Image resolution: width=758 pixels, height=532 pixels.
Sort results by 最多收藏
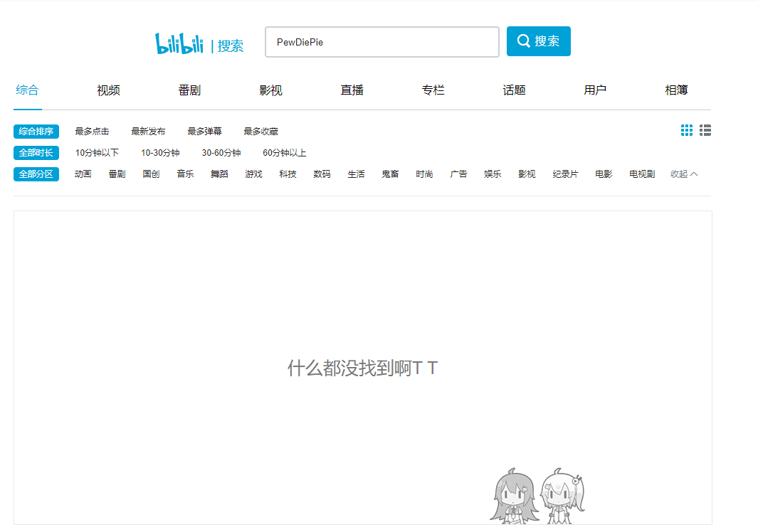pos(261,132)
